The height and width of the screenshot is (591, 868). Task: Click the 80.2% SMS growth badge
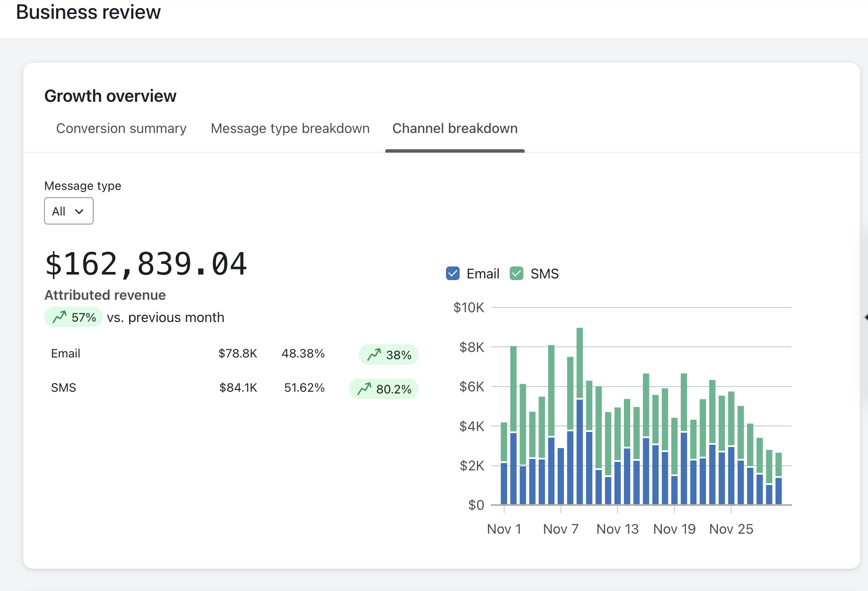384,389
